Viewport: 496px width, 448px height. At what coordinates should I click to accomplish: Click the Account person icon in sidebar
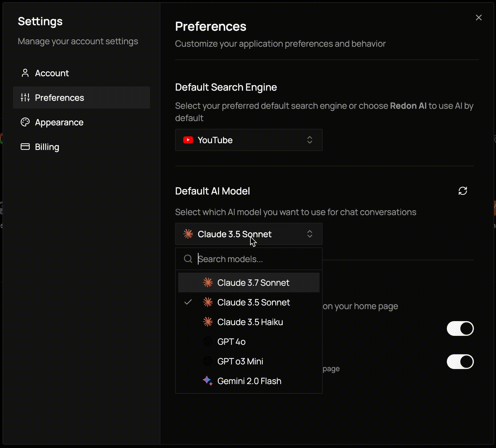tap(25, 73)
